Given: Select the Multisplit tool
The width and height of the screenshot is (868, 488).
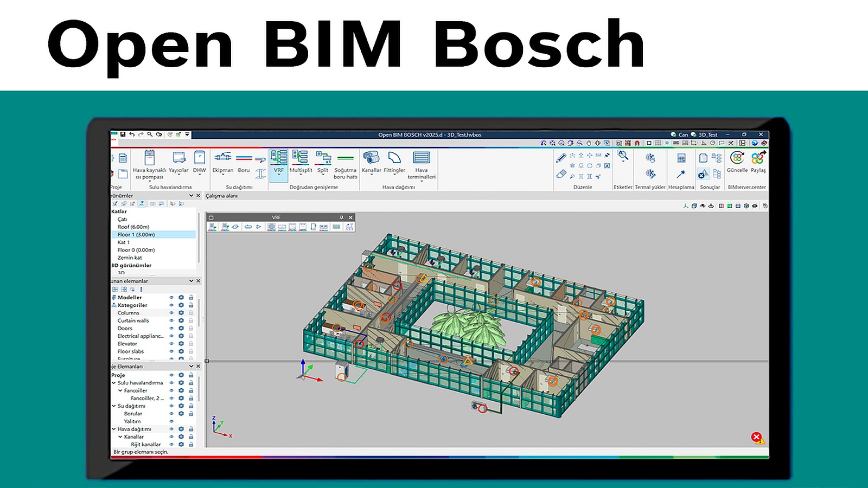Looking at the screenshot, I should coord(302,157).
